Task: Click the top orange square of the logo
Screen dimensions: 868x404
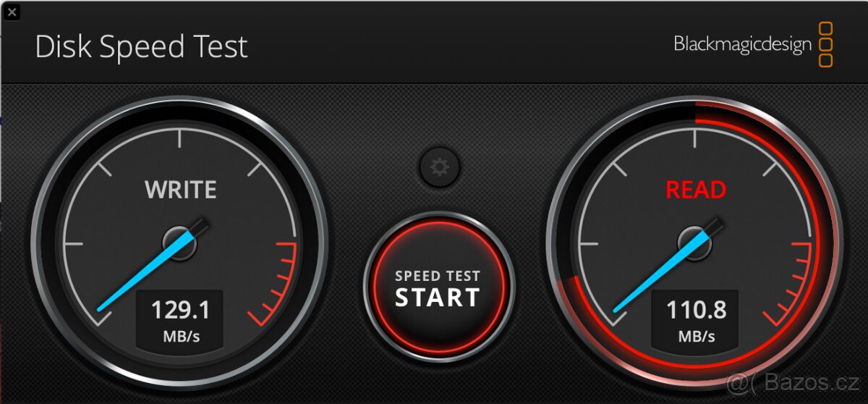Action: (825, 29)
